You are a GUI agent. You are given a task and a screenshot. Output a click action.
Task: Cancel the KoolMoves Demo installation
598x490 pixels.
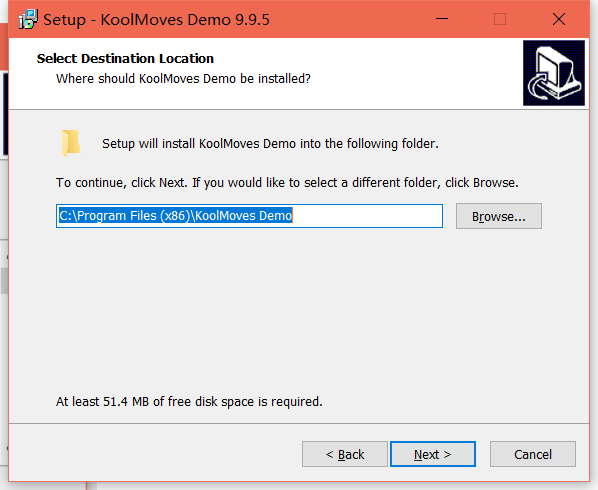coord(533,454)
